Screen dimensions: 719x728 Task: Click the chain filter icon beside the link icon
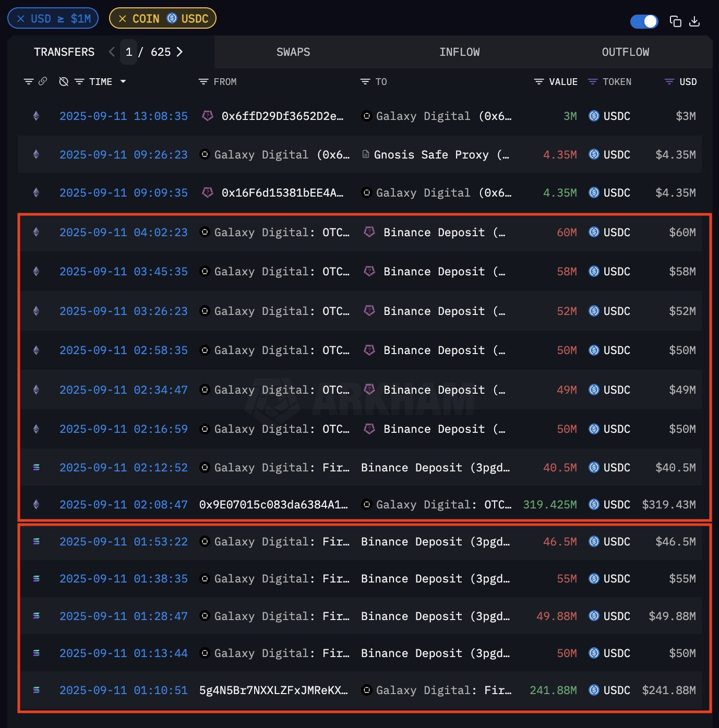29,81
